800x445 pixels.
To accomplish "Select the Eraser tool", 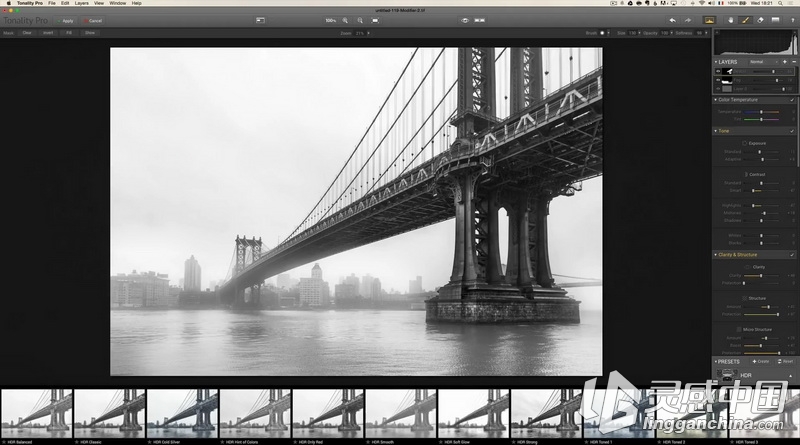I will (x=760, y=20).
